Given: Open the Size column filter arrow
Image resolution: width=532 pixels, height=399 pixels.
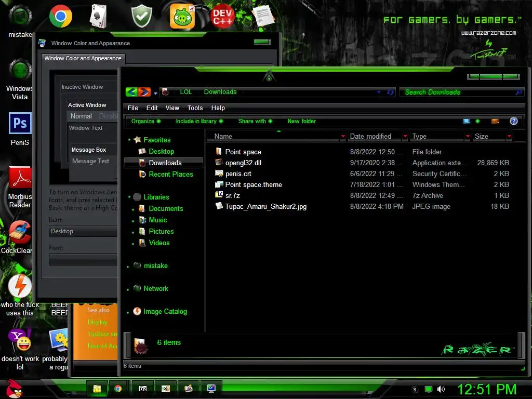Looking at the screenshot, I should [509, 137].
